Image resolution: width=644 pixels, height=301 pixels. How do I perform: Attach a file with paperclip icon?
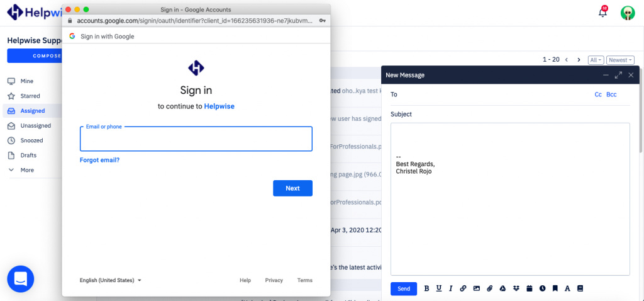point(489,288)
